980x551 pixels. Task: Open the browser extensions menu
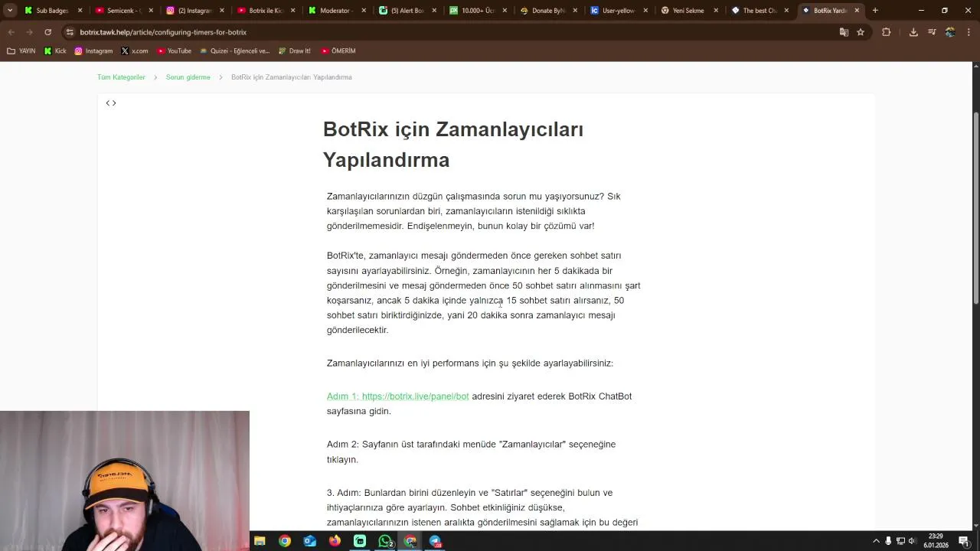tap(887, 32)
